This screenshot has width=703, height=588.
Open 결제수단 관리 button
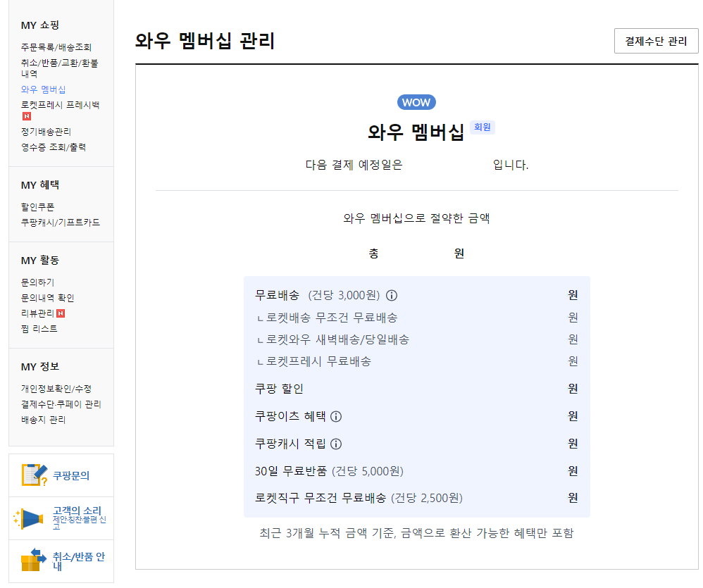[x=656, y=42]
